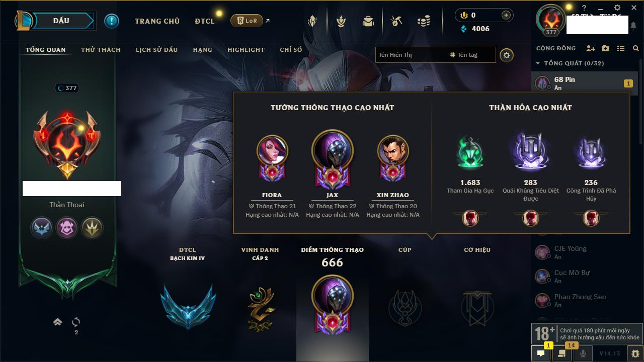
Task: Open the Collection backpack icon
Action: (368, 21)
